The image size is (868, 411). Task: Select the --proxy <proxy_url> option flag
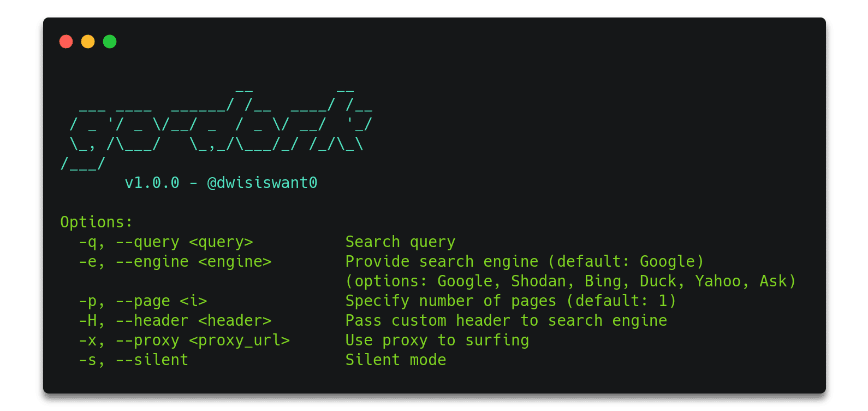click(x=203, y=340)
